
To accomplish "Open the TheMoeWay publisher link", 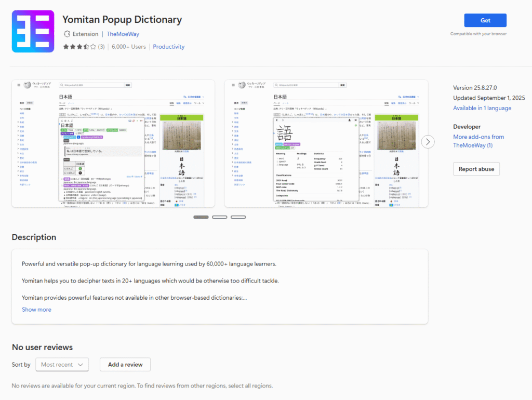I will click(123, 34).
